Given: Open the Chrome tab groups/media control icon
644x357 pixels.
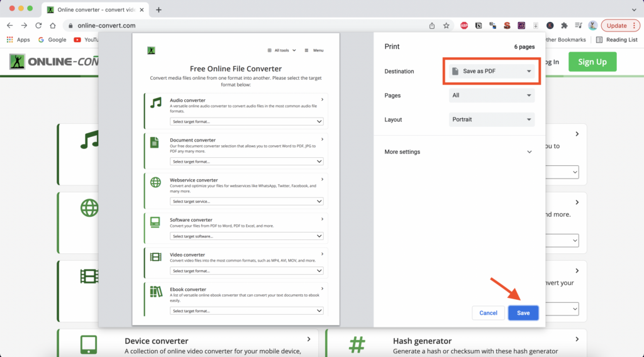Looking at the screenshot, I should point(579,25).
